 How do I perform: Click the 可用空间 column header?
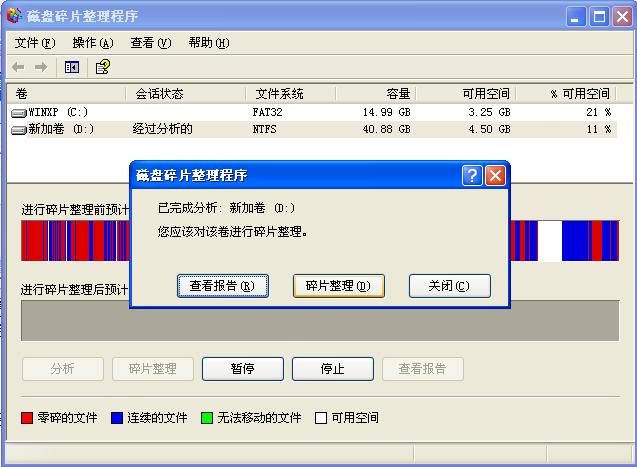(466, 94)
